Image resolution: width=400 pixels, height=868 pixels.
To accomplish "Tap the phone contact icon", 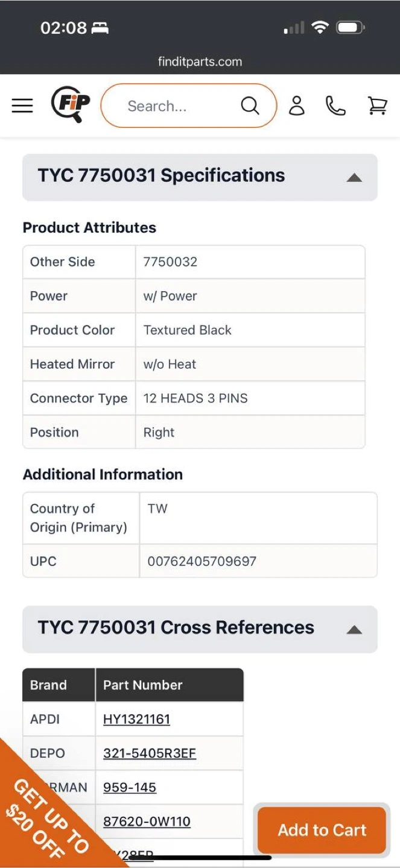I will (x=335, y=106).
